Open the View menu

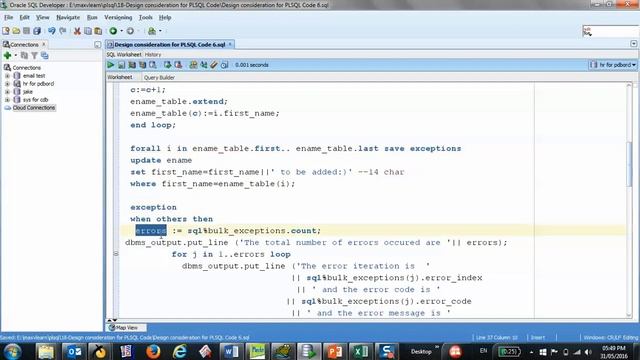[x=42, y=18]
